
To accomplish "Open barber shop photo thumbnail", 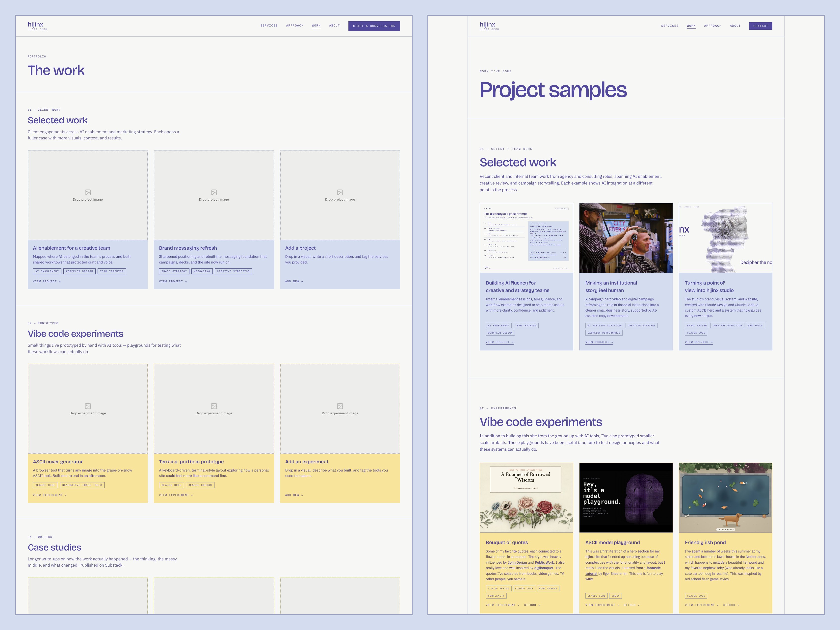I will point(626,238).
